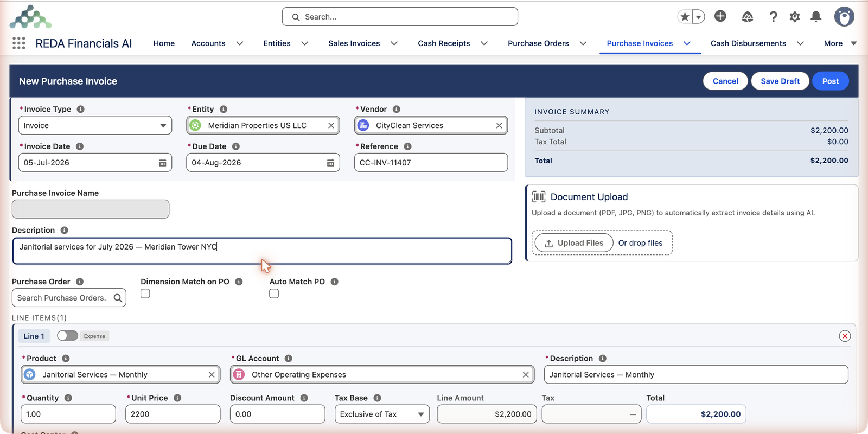Expand the Purchase Orders menu chevron
The image size is (868, 434).
(x=583, y=43)
